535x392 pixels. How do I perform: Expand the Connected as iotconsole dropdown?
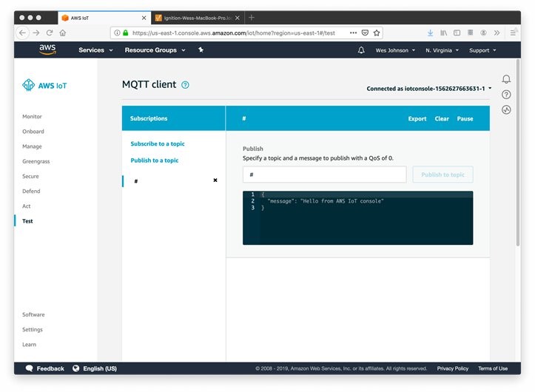[x=429, y=88]
